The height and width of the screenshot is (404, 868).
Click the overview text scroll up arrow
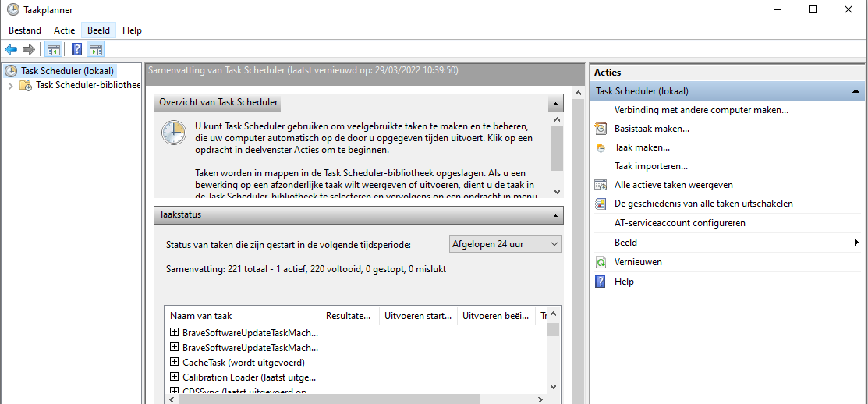558,119
